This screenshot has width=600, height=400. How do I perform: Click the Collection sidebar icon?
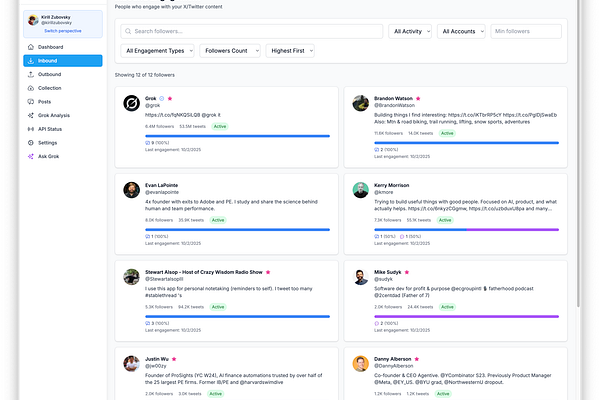[31, 88]
